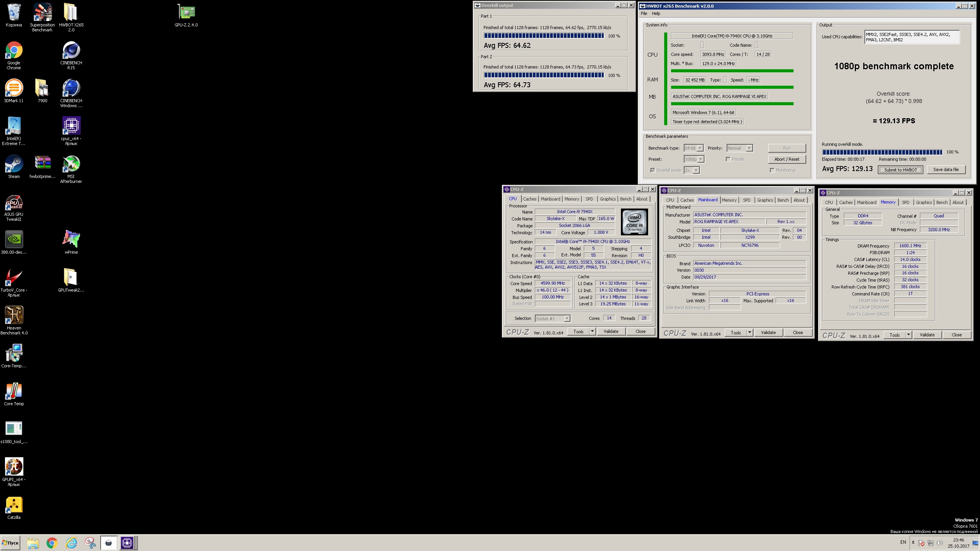Image resolution: width=980 pixels, height=551 pixels.
Task: Open the GPUTweak2 folder icon
Action: pos(71,280)
